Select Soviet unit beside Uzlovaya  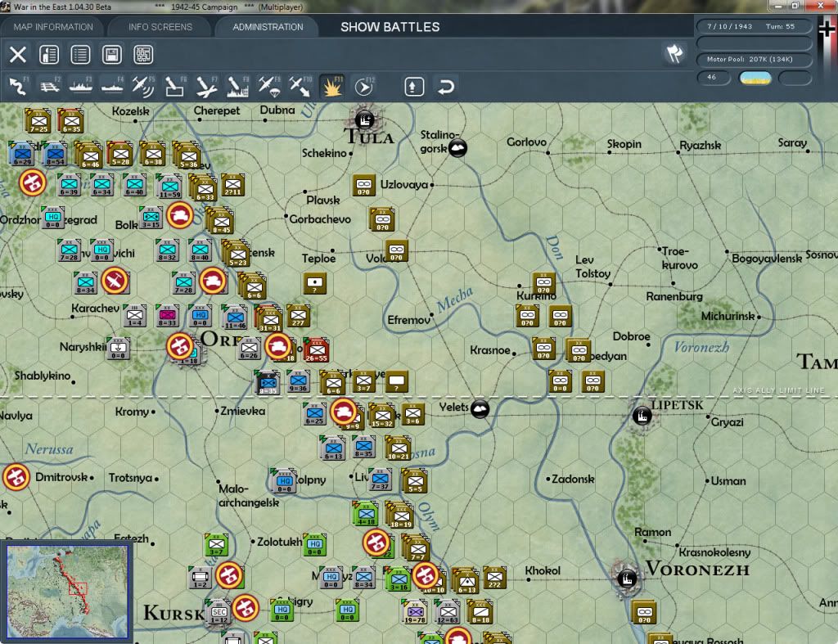pos(364,185)
